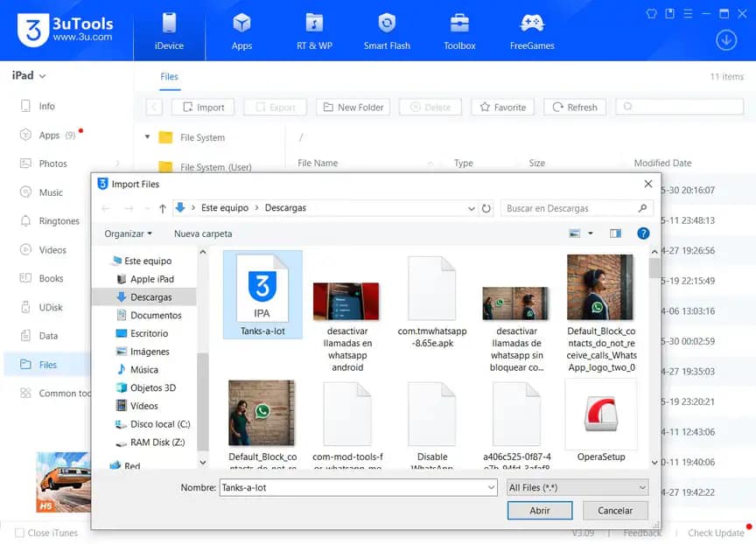Open help via the blue question mark icon

(x=644, y=233)
